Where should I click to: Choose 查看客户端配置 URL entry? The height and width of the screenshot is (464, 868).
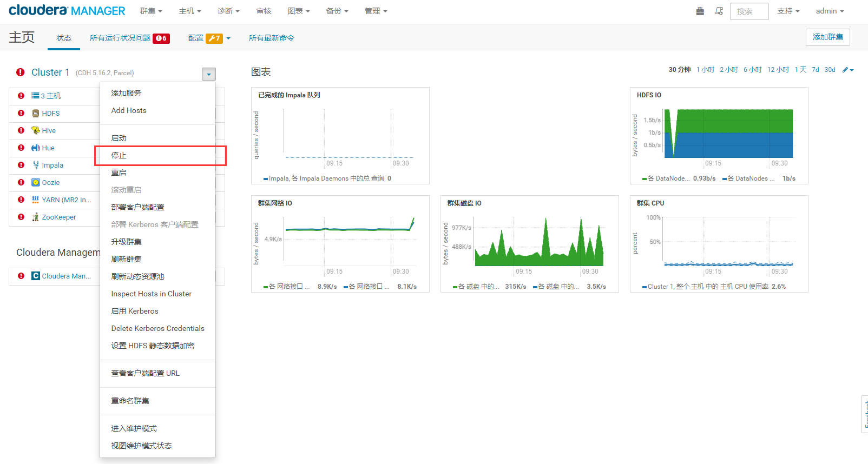point(158,373)
